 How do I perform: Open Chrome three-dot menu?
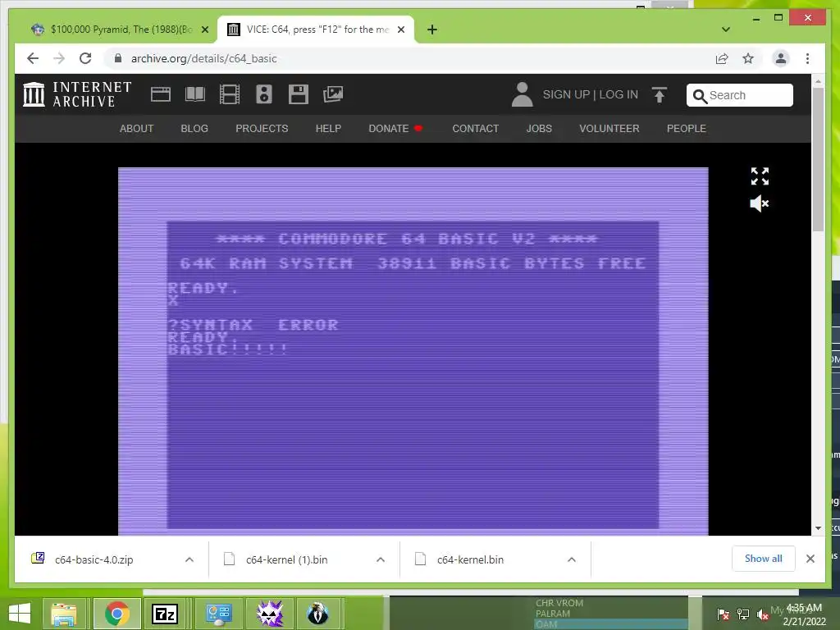pyautogui.click(x=807, y=58)
